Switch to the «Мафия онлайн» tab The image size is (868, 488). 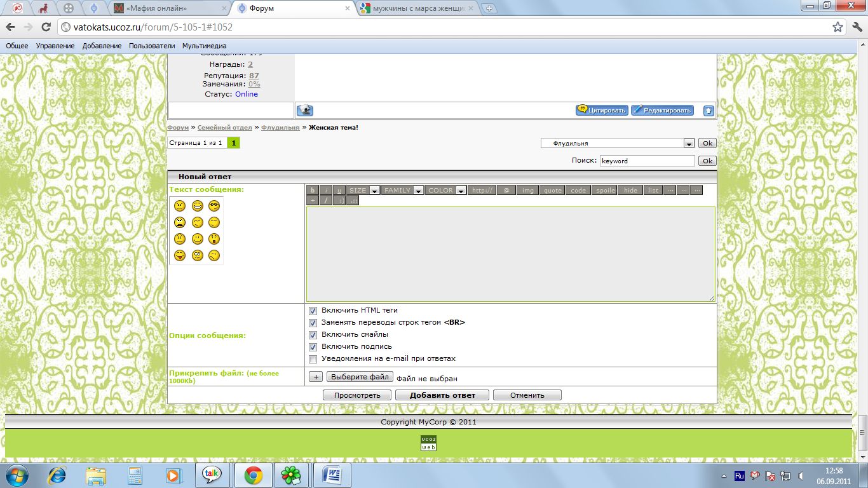click(168, 8)
